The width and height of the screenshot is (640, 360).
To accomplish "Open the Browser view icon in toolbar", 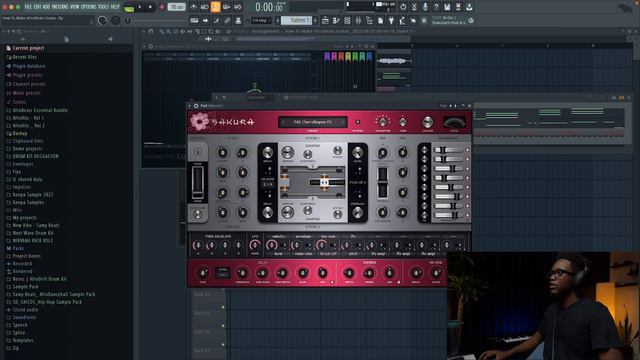I will pos(369,20).
